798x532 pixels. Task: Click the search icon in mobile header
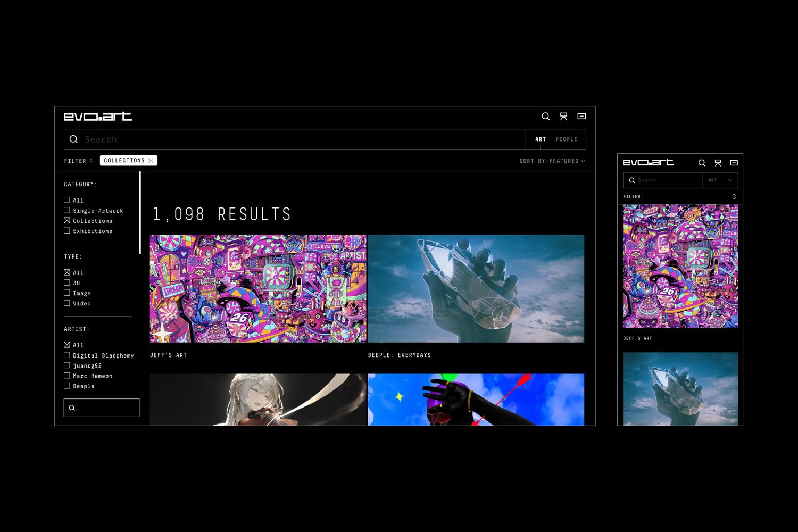(702, 163)
